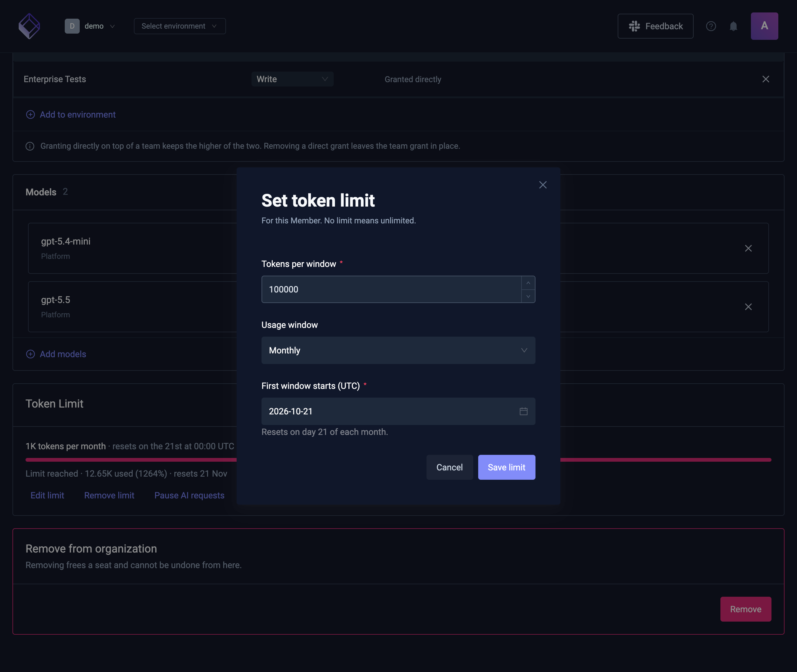This screenshot has height=672, width=797.
Task: Open demo organization switcher
Action: 90,26
